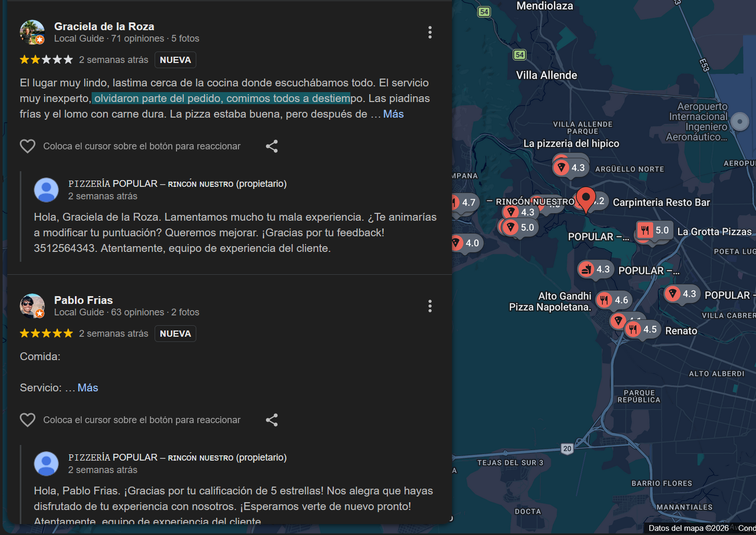Click the Ruta 20 highway shield on the map
This screenshot has height=535, width=756.
coord(567,448)
